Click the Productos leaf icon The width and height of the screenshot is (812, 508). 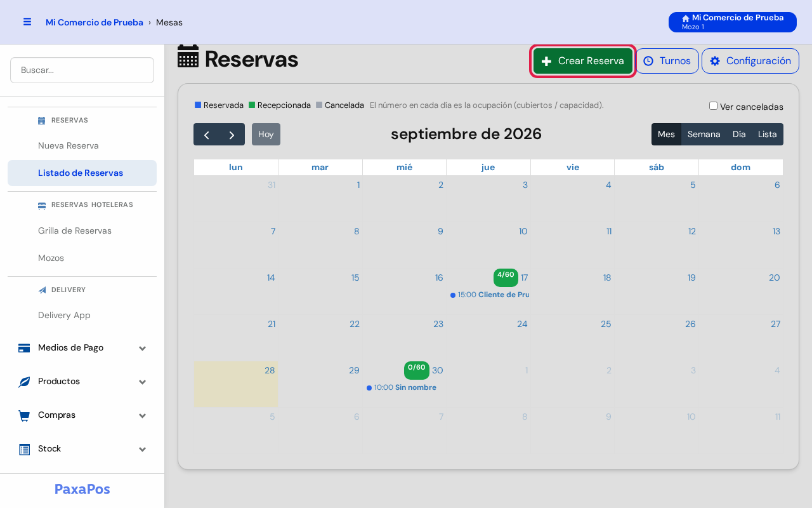[24, 382]
